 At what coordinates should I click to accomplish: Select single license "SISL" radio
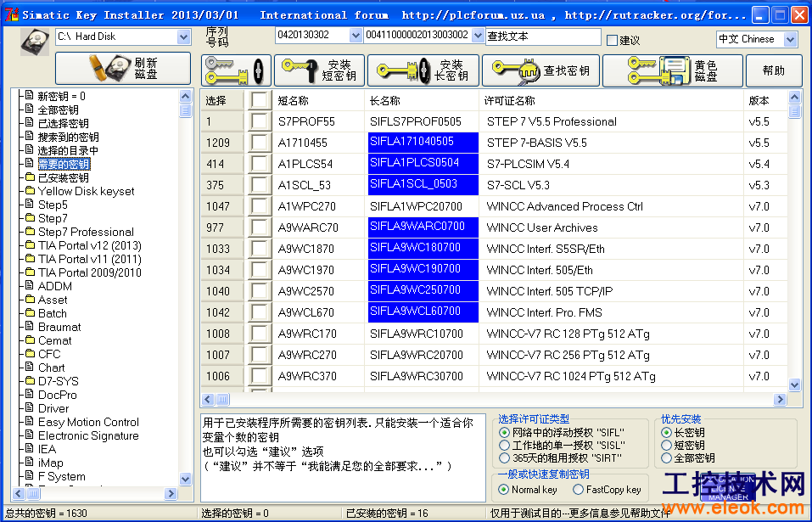(504, 446)
